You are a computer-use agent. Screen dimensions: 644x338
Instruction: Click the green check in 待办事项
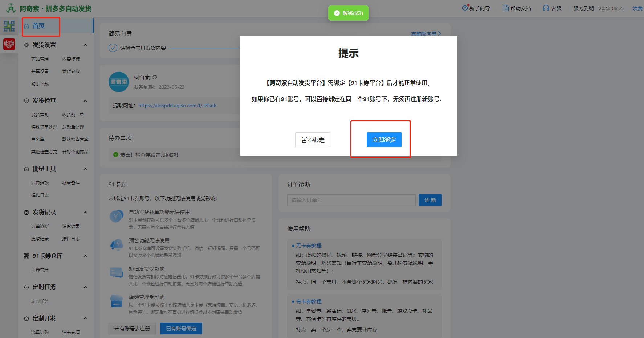(x=116, y=154)
